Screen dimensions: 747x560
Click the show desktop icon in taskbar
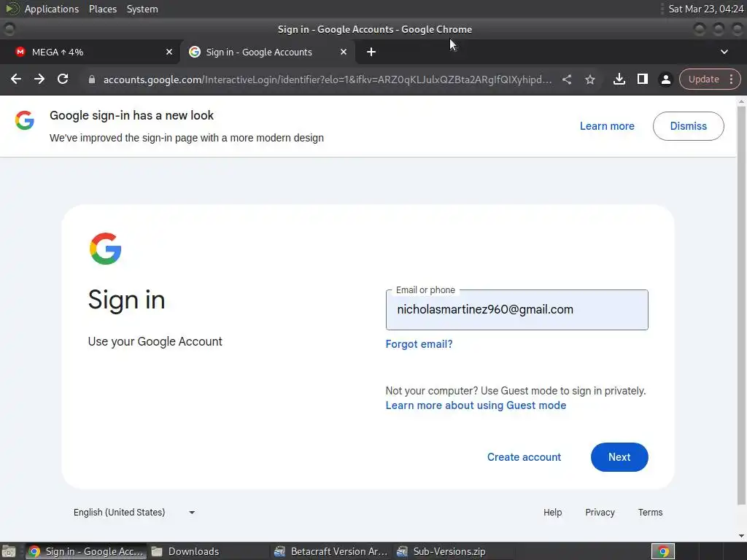tap(9, 551)
